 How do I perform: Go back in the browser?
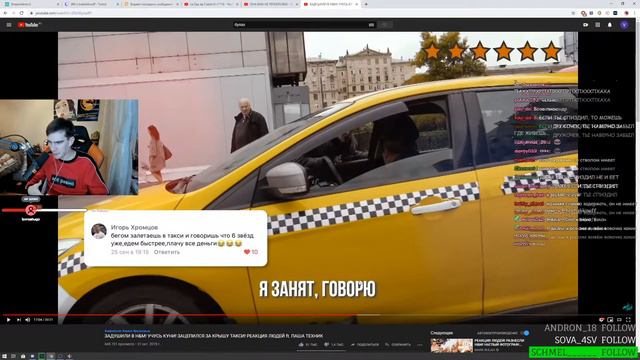coord(5,13)
